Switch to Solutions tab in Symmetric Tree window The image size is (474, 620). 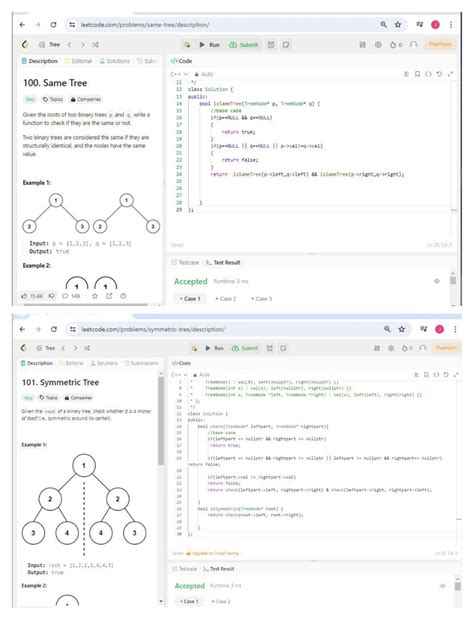[x=104, y=363]
